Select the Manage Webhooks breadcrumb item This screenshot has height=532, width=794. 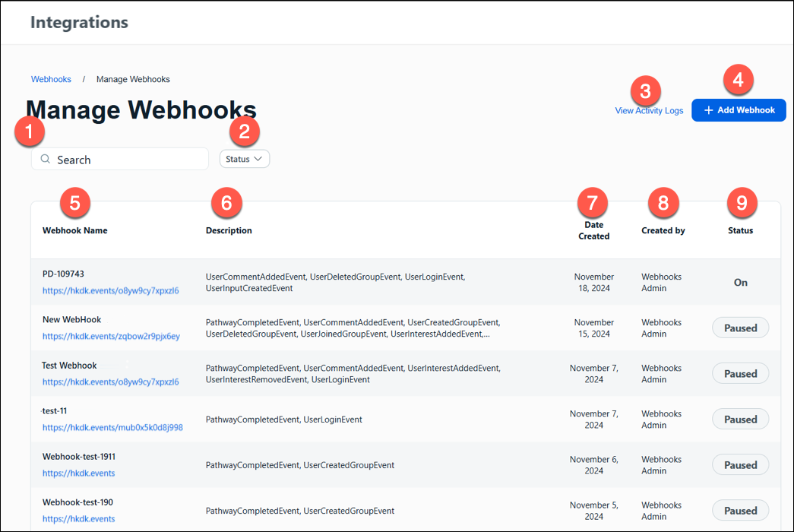(x=133, y=79)
